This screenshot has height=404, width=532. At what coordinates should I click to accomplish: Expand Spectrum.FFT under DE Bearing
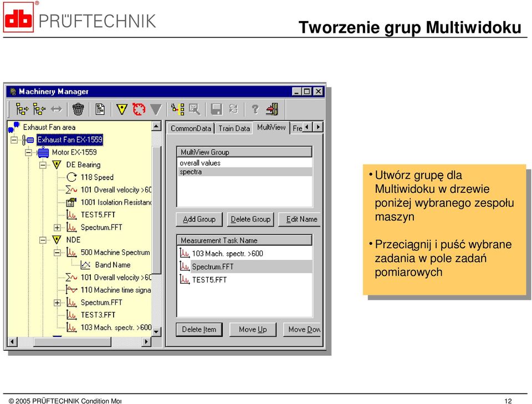pyautogui.click(x=57, y=227)
